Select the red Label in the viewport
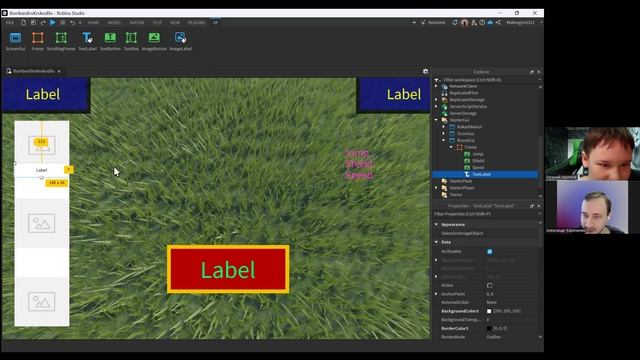This screenshot has height=360, width=640. pyautogui.click(x=228, y=269)
